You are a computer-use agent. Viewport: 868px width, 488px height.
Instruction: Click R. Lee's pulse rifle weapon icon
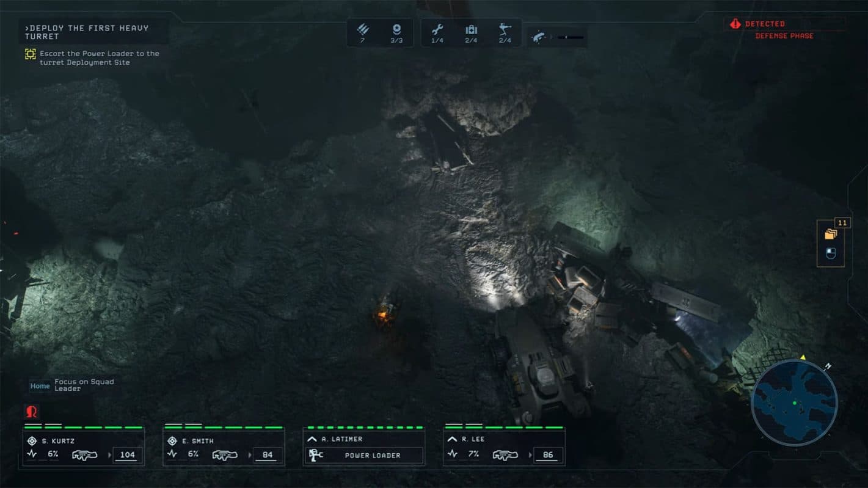click(505, 455)
